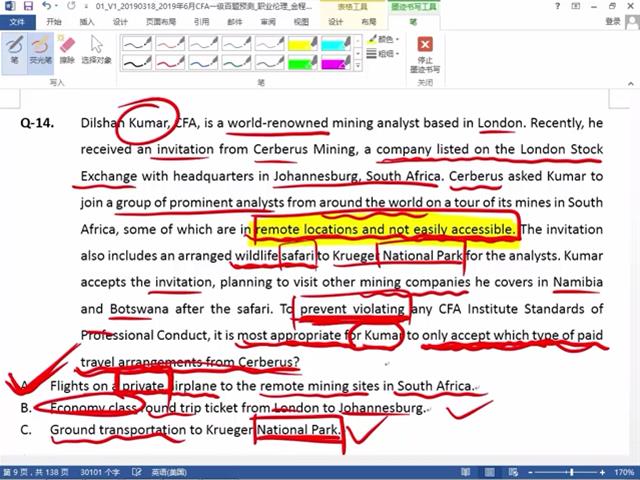Pick magenta highlighter swatch
Viewport: 640px width, 480px height.
(336, 62)
